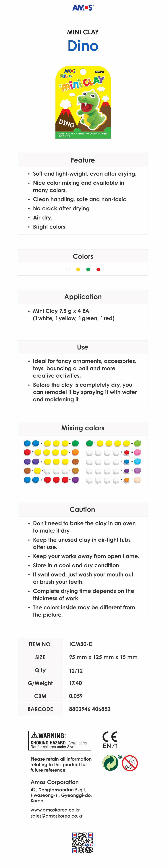166x868 pixels.
Task: Click the sales@amoskorea.co.kr email link
Action: (56, 816)
